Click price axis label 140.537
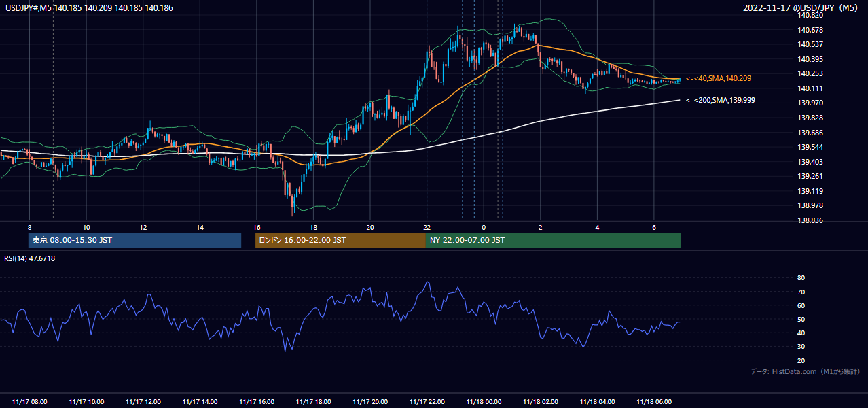This screenshot has height=408, width=868. [x=811, y=45]
